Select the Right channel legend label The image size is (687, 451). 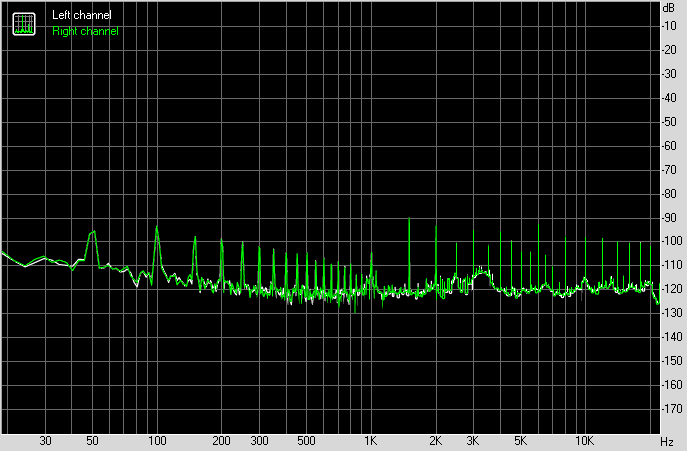coord(85,31)
